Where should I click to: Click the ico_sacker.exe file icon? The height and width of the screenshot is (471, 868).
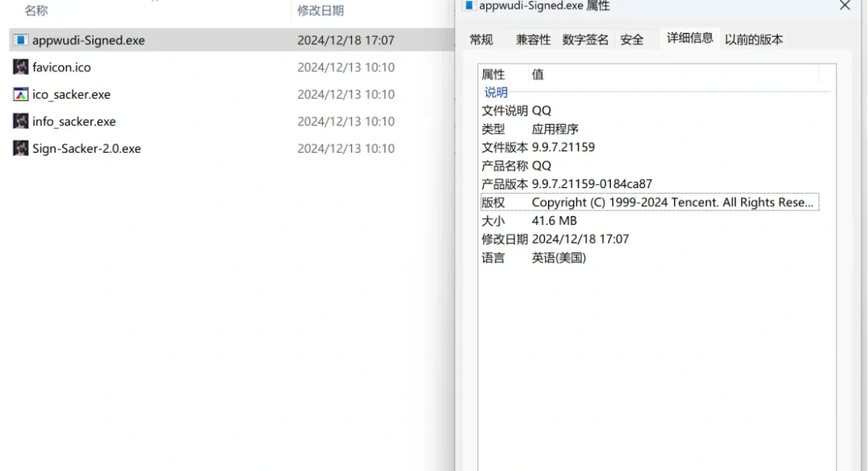(x=20, y=94)
